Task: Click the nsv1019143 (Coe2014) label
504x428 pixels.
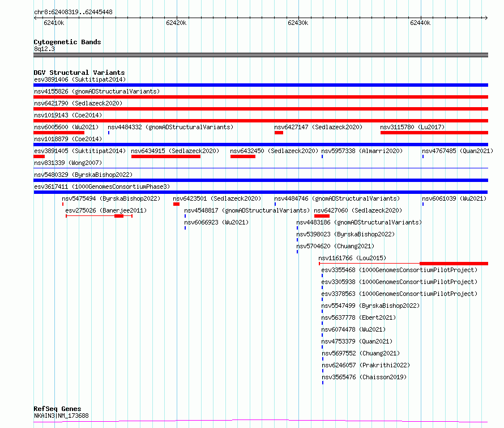Action: pos(68,115)
